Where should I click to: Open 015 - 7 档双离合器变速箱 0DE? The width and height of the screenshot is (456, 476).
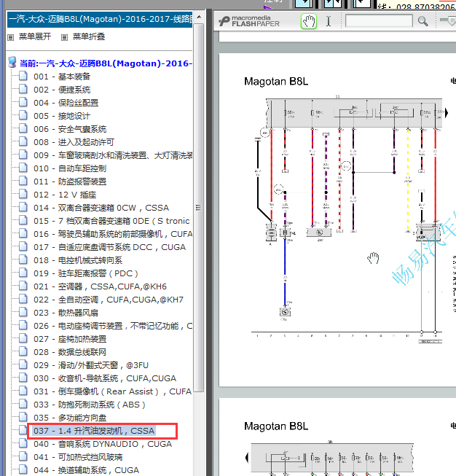click(x=113, y=221)
